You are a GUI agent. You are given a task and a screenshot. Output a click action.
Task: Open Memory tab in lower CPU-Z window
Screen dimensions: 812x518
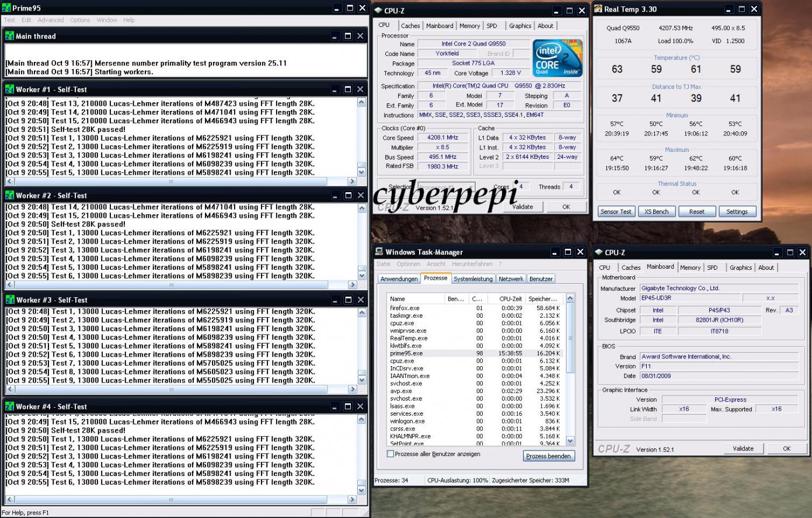tap(690, 267)
